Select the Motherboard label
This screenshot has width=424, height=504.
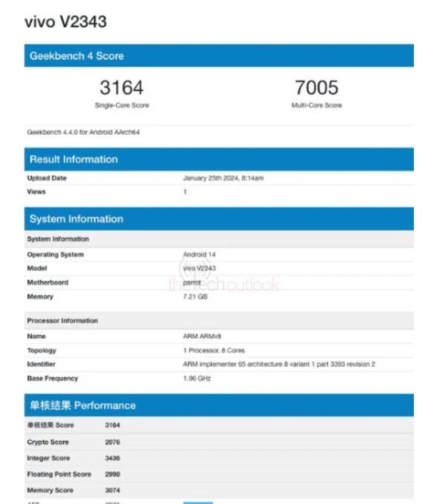(48, 283)
